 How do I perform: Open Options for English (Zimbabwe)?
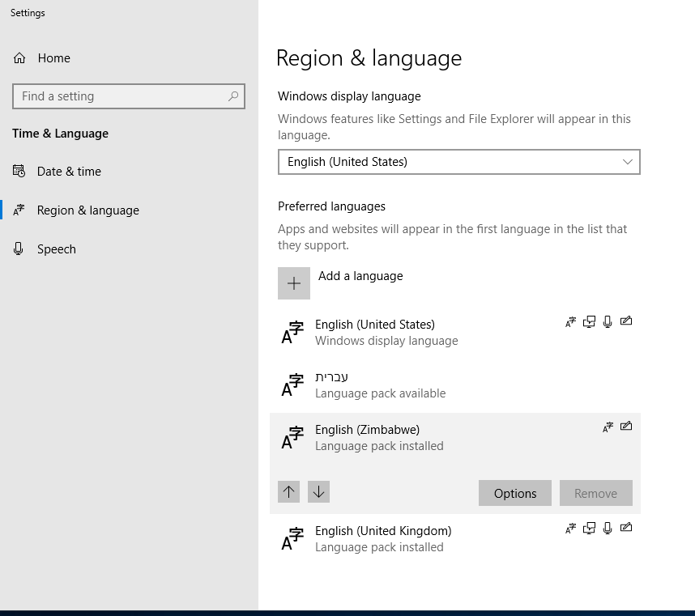514,493
